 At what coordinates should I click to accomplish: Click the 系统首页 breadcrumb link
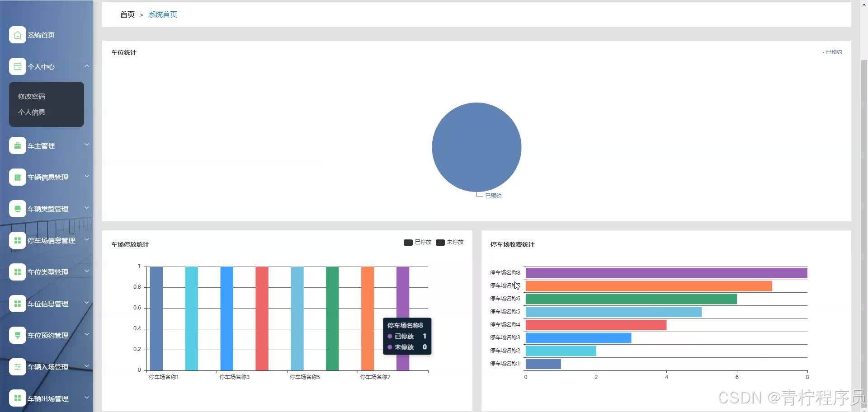click(x=163, y=14)
